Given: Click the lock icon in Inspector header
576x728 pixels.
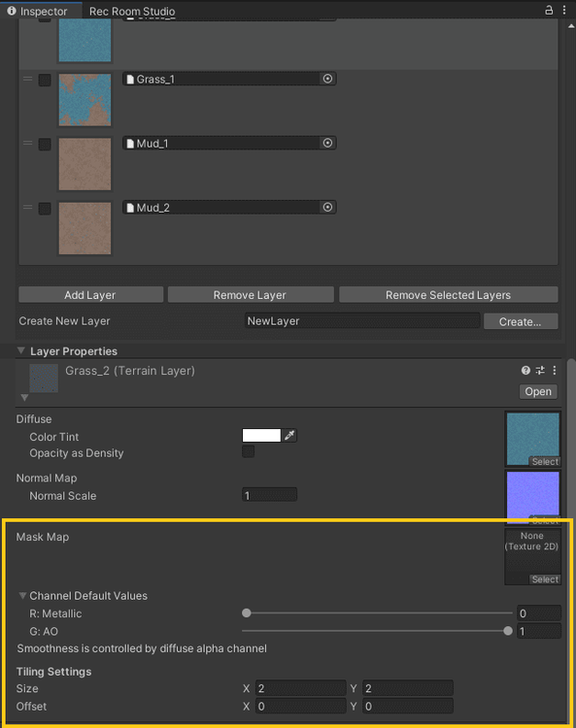Looking at the screenshot, I should coord(549,10).
